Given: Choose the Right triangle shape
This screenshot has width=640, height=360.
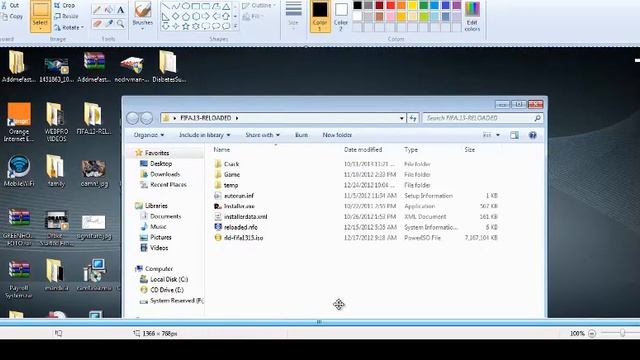Looking at the screenshot, I should [165, 16].
